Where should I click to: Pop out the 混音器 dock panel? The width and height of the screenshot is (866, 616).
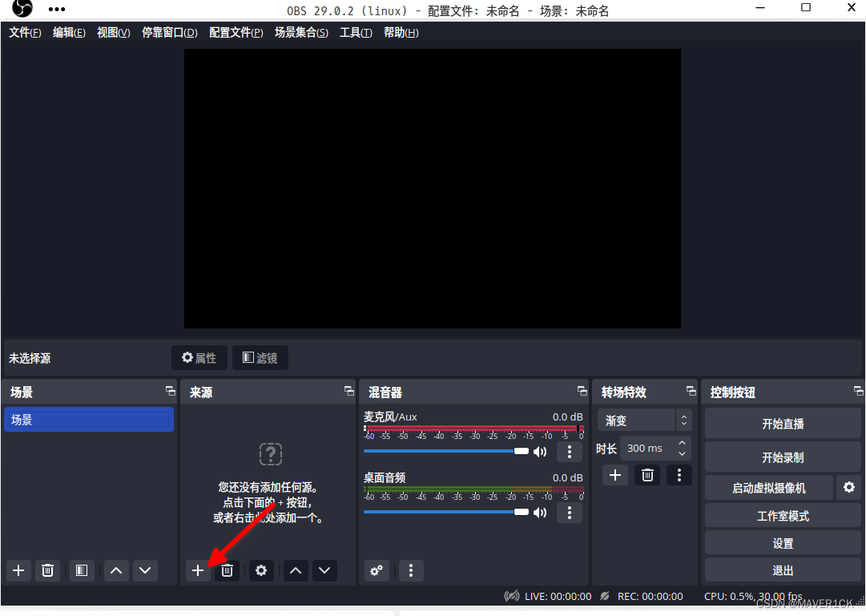(582, 391)
